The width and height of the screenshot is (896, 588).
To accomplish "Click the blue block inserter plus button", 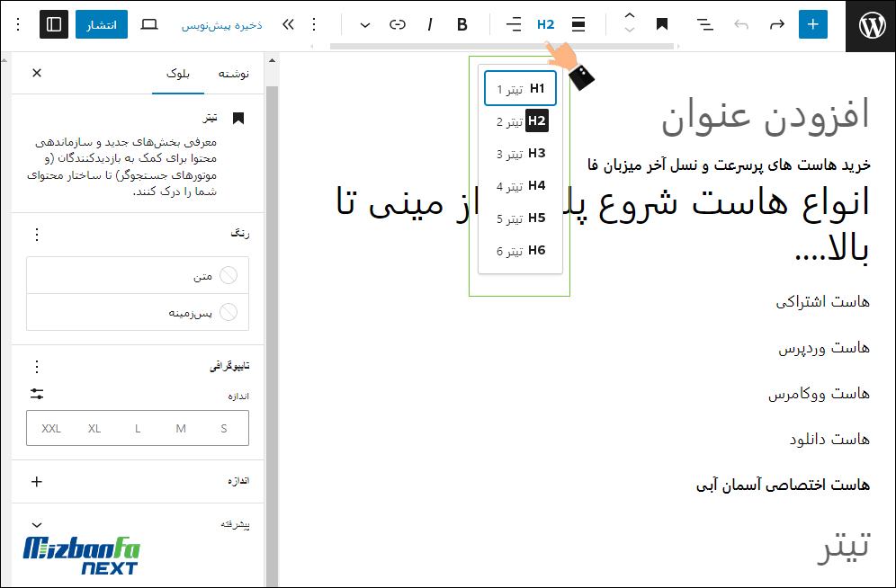I will [x=812, y=24].
